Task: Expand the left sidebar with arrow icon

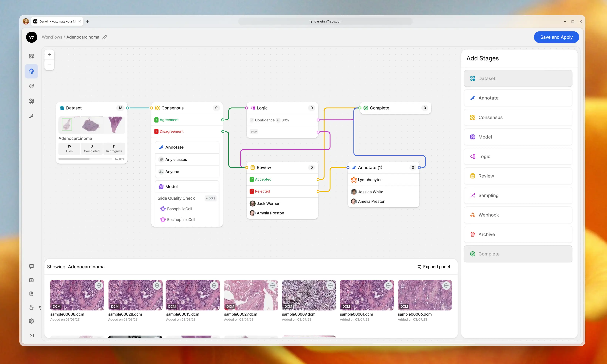Action: [x=32, y=336]
